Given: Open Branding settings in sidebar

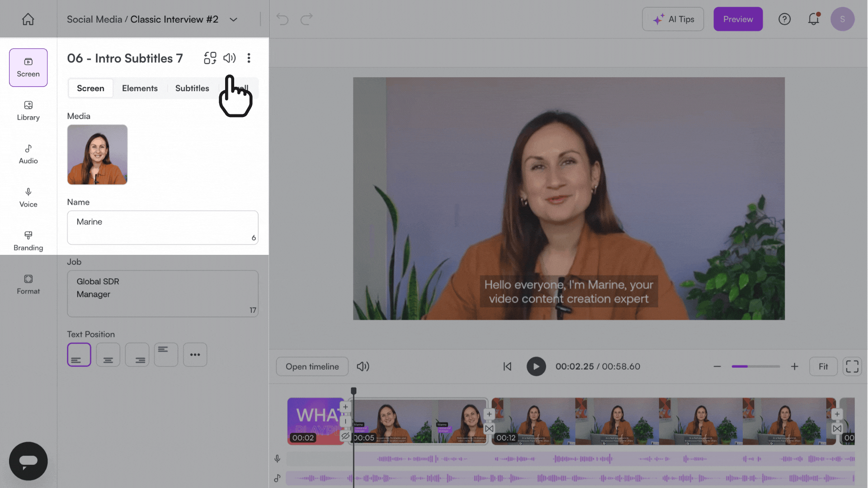Looking at the screenshot, I should point(28,241).
